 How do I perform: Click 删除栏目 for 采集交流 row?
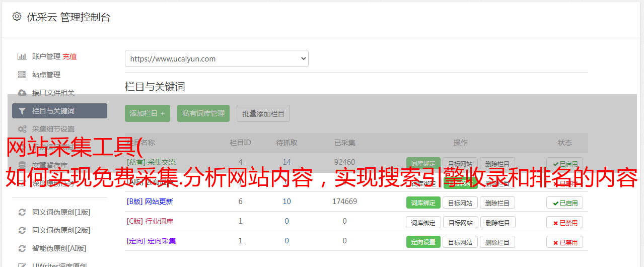pos(497,163)
